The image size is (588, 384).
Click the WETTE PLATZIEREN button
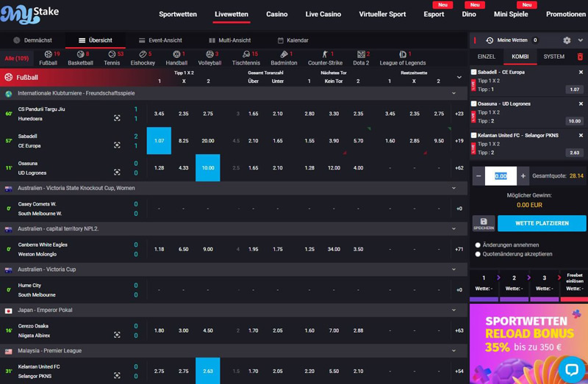click(x=542, y=223)
